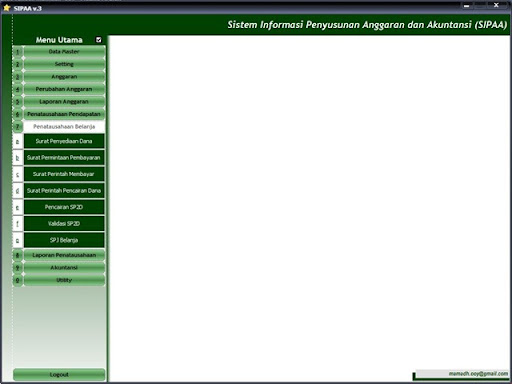Choose Pencairan SP2D submenu item

pyautogui.click(x=64, y=207)
